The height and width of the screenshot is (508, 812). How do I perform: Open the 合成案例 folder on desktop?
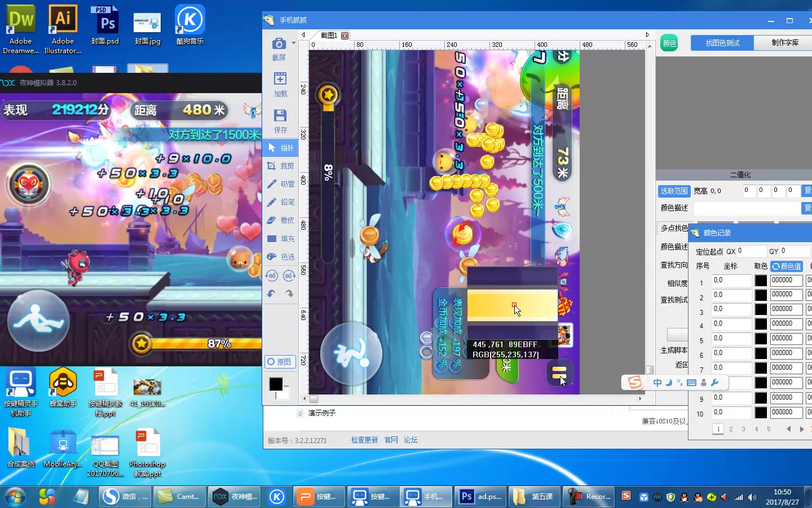click(x=21, y=448)
